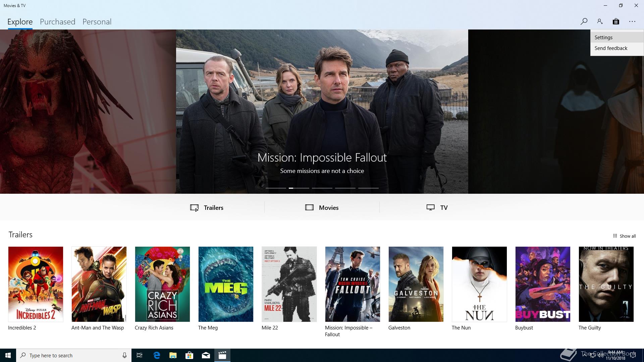Click the Galveston title text
Viewport: 644px width, 362px height.
(x=399, y=328)
